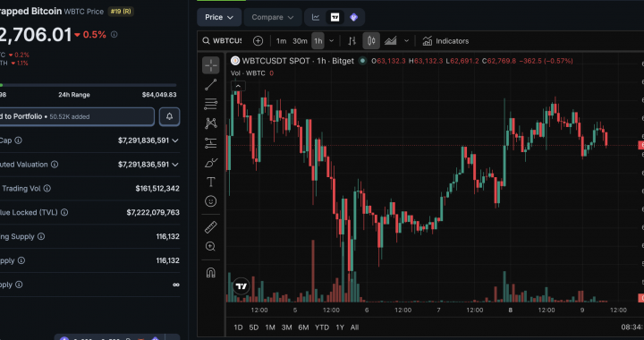Click the ∞ supply value
The image size is (644, 340).
click(176, 285)
